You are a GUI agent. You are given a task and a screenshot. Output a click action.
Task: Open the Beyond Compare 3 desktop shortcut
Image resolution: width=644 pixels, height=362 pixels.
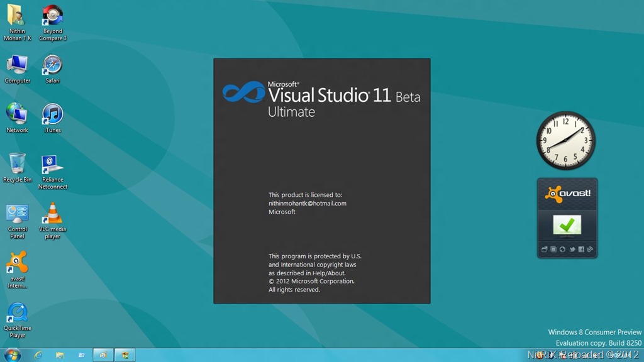pyautogui.click(x=52, y=16)
